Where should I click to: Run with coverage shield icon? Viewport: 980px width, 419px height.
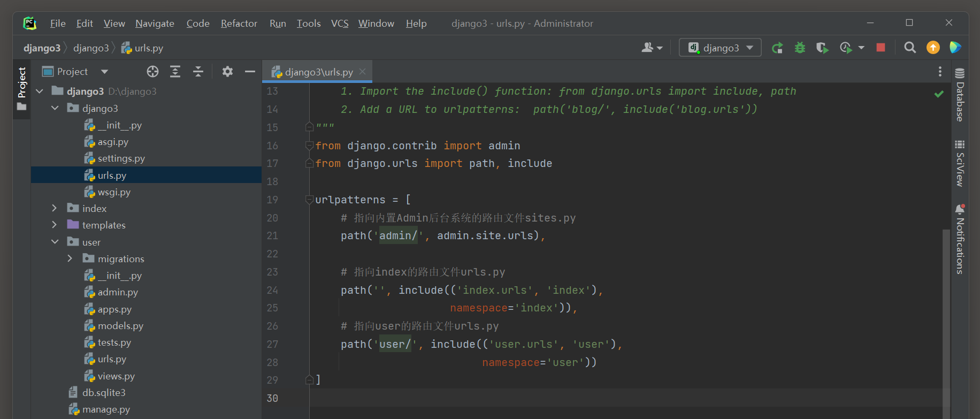click(822, 48)
